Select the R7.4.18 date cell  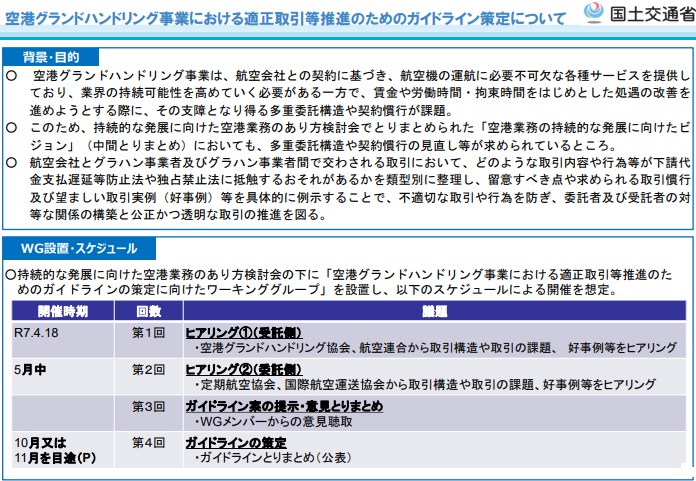point(38,330)
